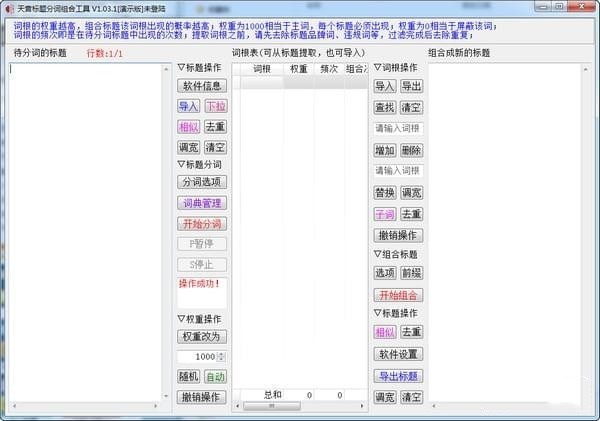Click the 替换 replace button
The width and height of the screenshot is (600, 421).
click(x=385, y=193)
